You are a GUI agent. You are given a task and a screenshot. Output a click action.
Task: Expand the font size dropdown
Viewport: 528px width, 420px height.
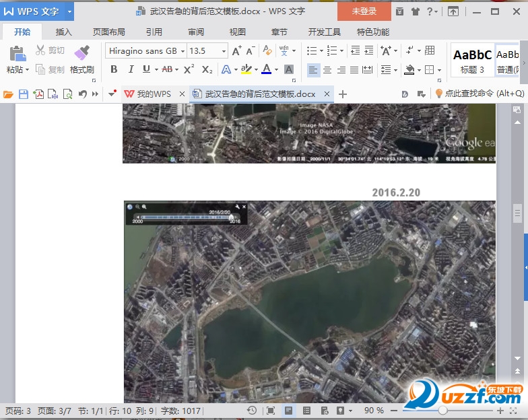[x=224, y=50]
